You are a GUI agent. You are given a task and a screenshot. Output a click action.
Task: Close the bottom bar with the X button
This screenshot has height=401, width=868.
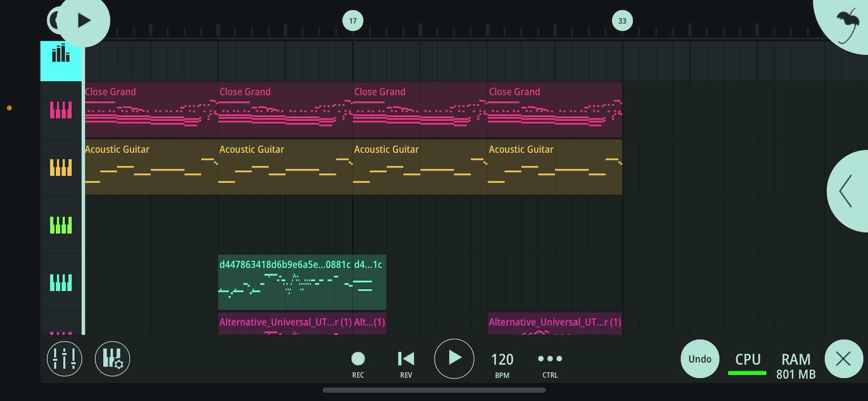pos(844,359)
